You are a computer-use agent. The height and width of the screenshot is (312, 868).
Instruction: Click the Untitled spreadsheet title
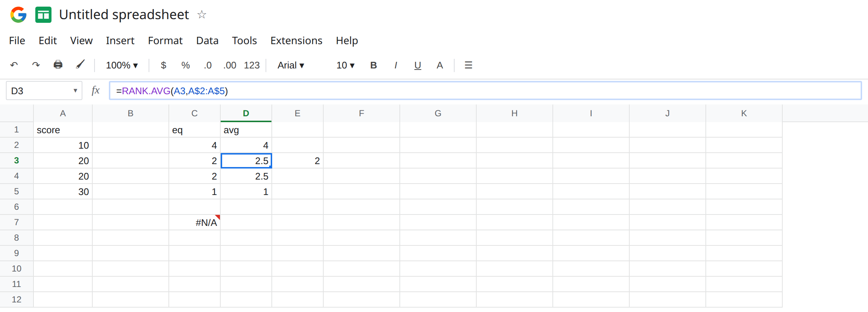click(124, 15)
